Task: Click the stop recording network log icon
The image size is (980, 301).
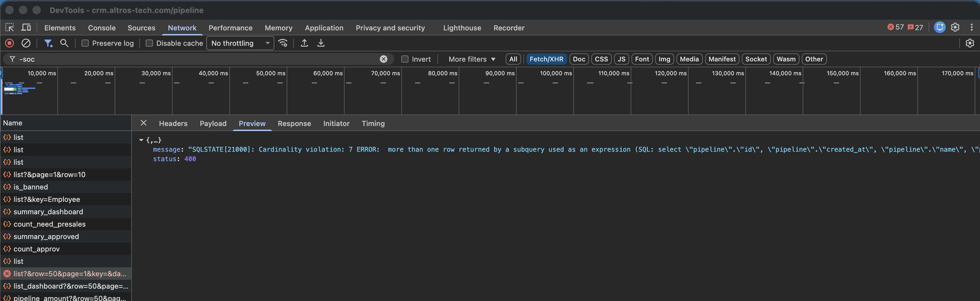Action: pos(9,43)
